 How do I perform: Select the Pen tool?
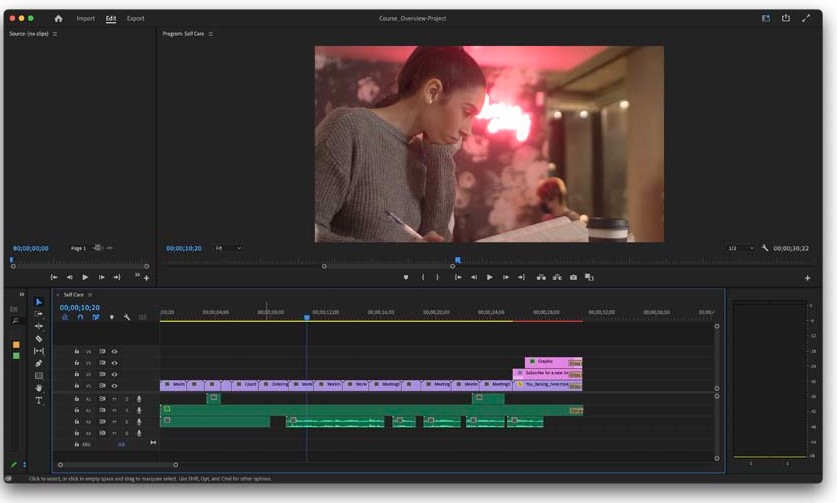pyautogui.click(x=38, y=364)
